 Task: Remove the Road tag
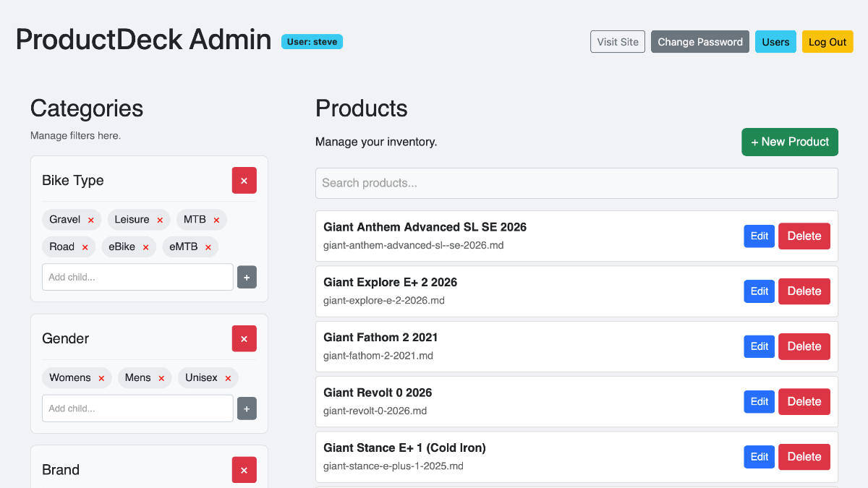pos(87,247)
